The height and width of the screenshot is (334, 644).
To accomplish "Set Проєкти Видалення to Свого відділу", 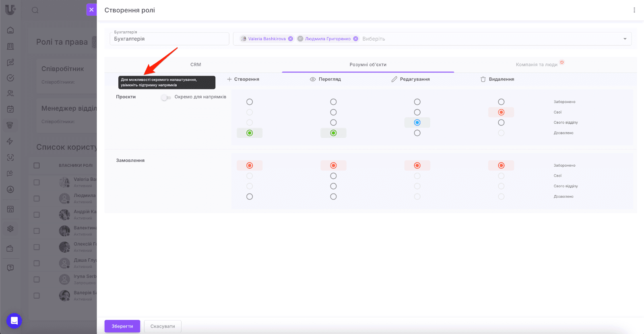I will 501,122.
